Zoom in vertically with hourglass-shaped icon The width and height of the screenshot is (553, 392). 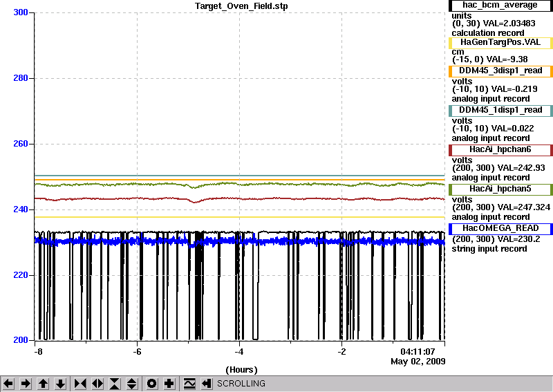pyautogui.click(x=115, y=384)
